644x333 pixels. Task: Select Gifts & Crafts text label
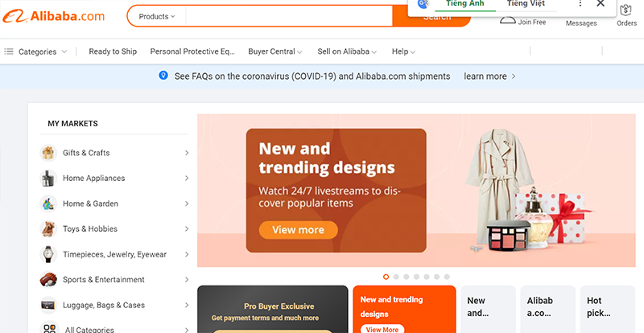[86, 153]
